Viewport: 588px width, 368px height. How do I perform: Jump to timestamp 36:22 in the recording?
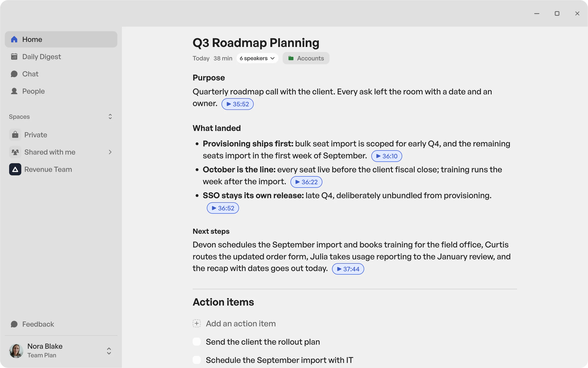click(x=306, y=182)
